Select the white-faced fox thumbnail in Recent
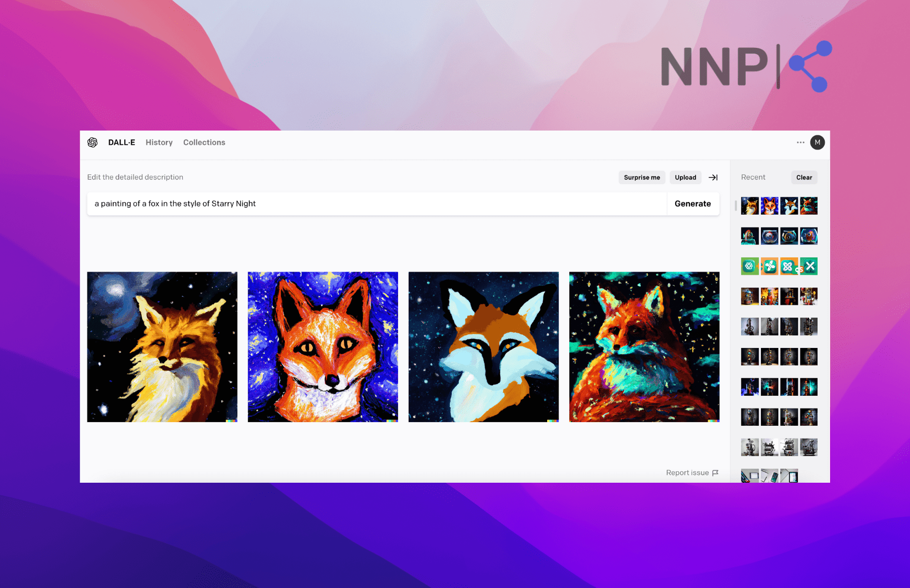This screenshot has height=588, width=910. pyautogui.click(x=789, y=206)
